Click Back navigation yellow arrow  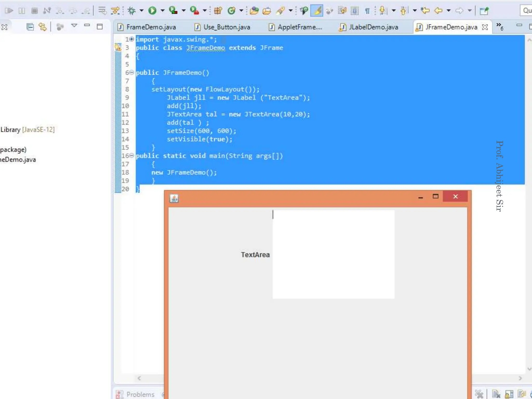tap(438, 11)
